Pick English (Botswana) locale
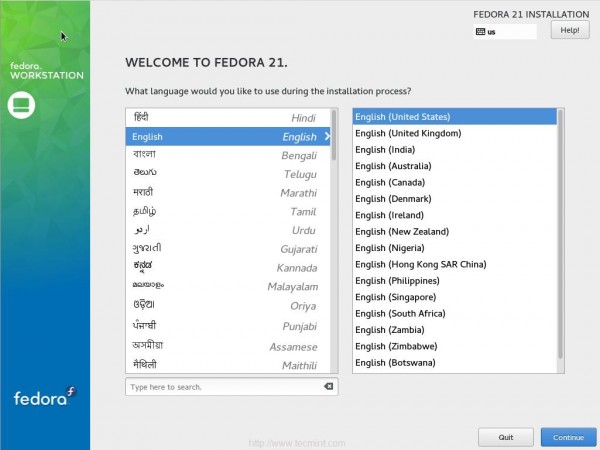This screenshot has height=450, width=600. [455, 363]
